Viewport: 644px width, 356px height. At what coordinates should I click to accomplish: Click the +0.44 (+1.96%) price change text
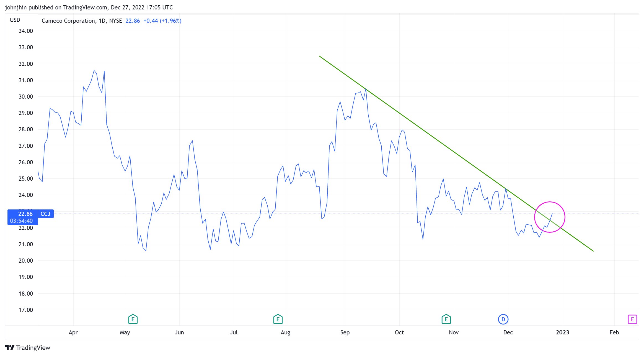click(162, 21)
